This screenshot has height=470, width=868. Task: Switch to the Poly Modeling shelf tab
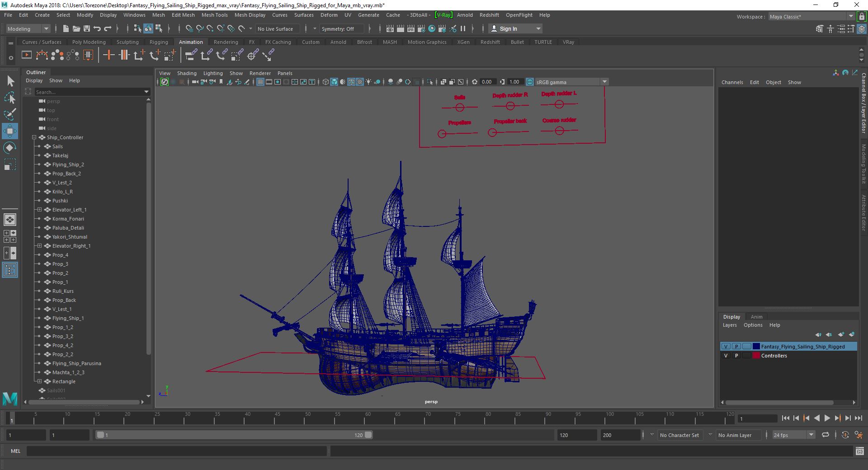coord(89,42)
